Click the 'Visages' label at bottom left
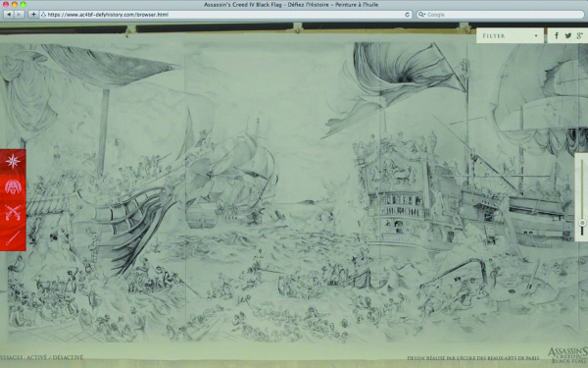Image resolution: width=588 pixels, height=368 pixels. [10, 357]
